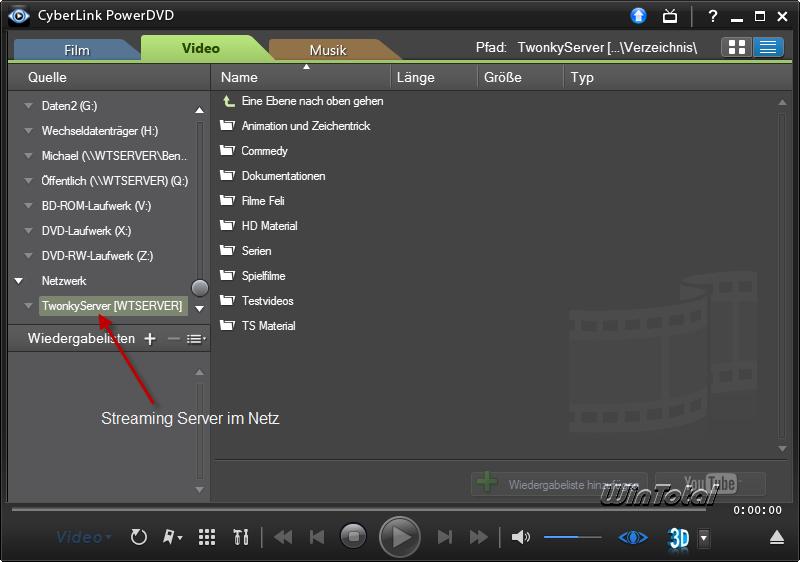The width and height of the screenshot is (800, 562).
Task: Open the Dokumentationen folder
Action: point(273,175)
